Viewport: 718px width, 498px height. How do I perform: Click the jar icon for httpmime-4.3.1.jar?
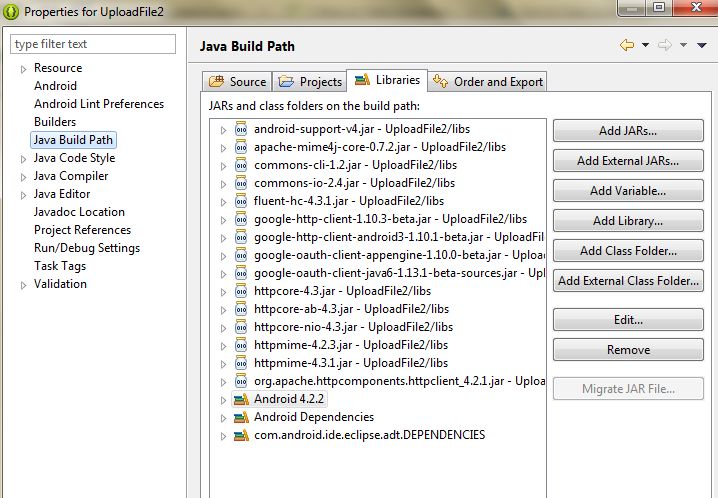tap(241, 363)
